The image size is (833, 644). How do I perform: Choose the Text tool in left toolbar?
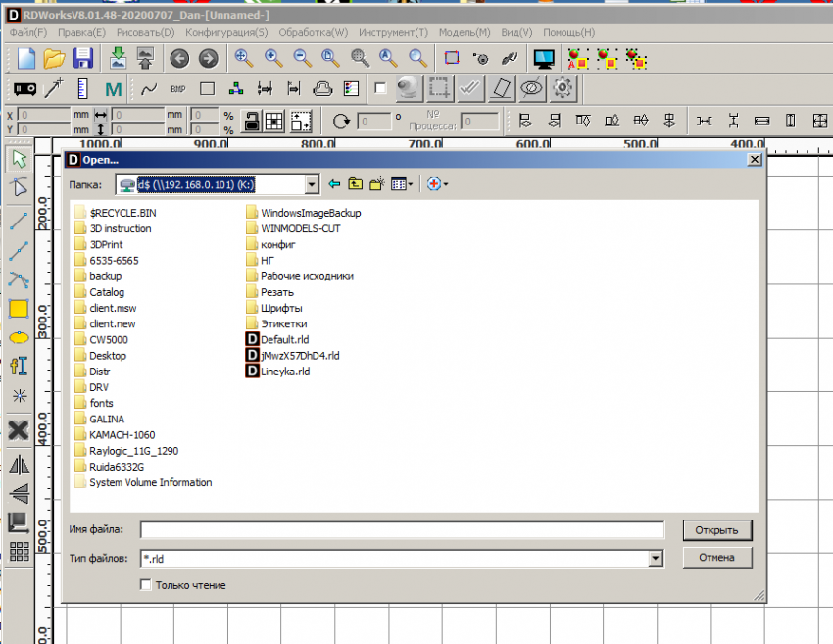(18, 366)
